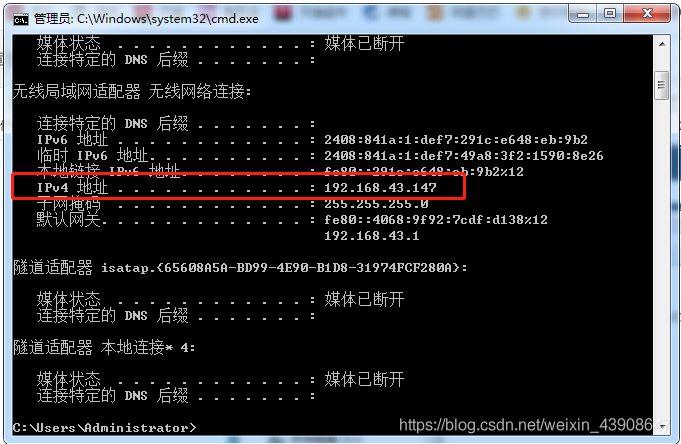Click the scrollbar up arrow
Screen dimensions: 681x444
[x=661, y=44]
